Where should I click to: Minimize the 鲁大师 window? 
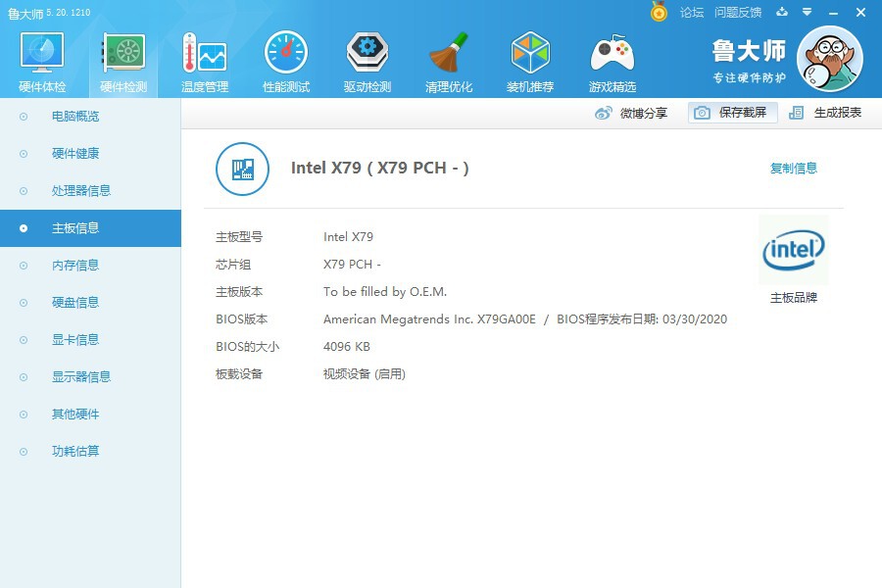pos(834,13)
